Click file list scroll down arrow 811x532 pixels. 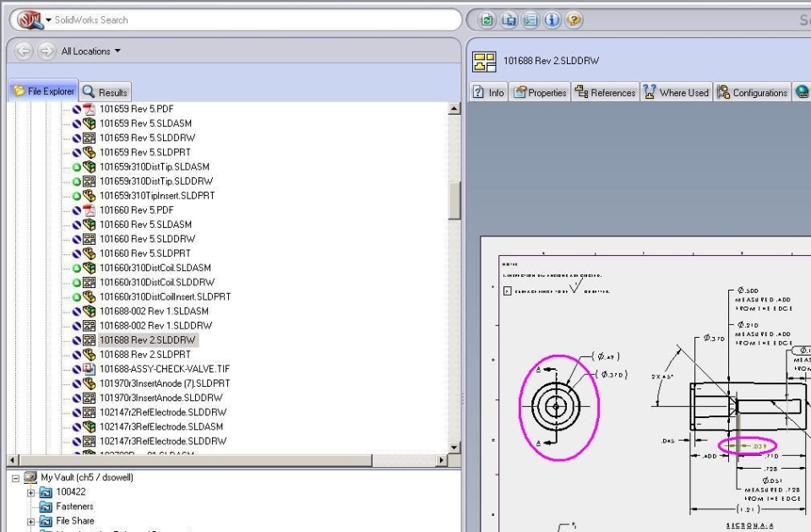pyautogui.click(x=454, y=448)
